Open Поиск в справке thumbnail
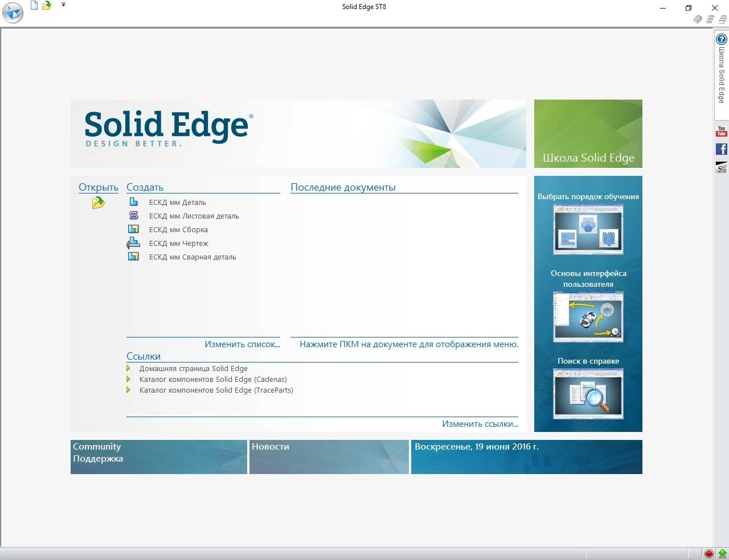 588,394
